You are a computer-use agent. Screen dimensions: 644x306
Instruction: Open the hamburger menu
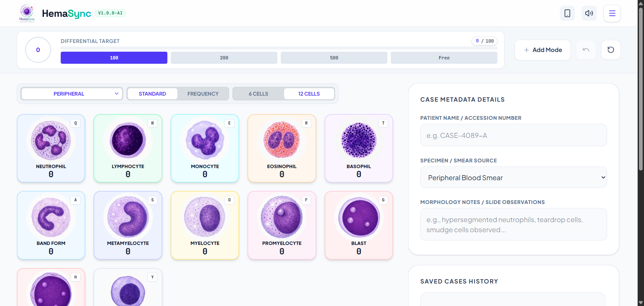tap(612, 13)
